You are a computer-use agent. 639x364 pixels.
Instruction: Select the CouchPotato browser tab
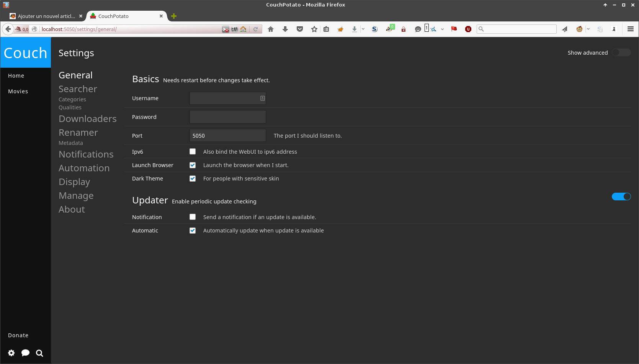126,16
